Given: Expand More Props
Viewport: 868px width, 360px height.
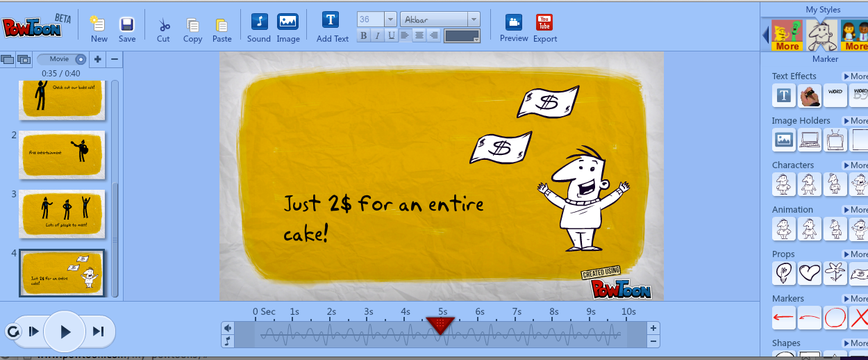Looking at the screenshot, I should (x=856, y=254).
